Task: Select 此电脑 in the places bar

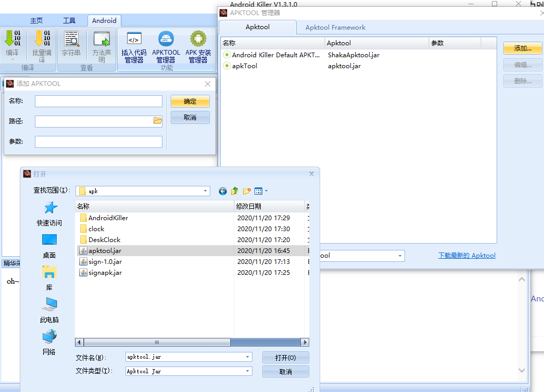Action: tap(49, 311)
